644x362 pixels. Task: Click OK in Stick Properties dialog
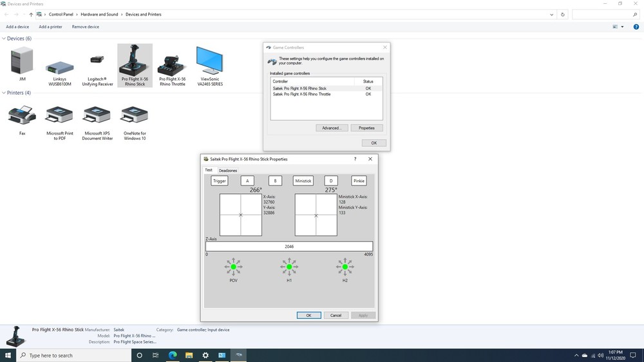[309, 315]
